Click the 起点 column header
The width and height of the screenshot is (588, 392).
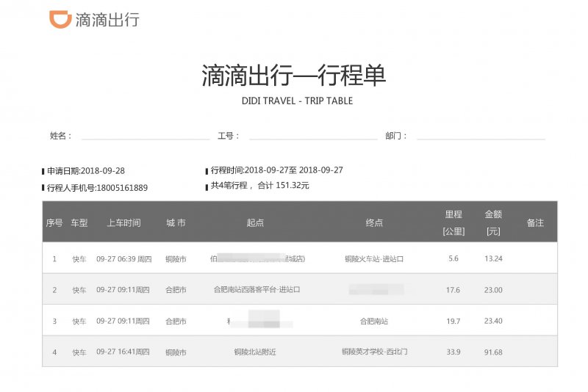coord(255,222)
